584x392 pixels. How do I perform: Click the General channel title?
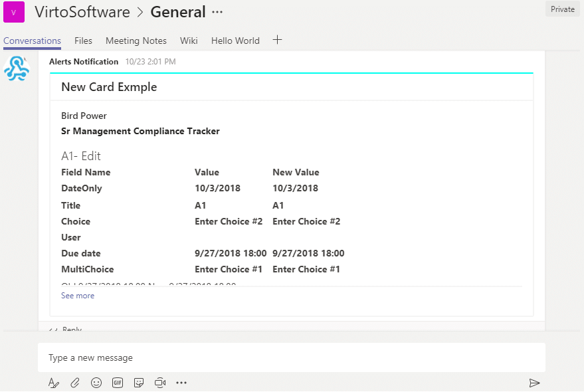tap(178, 12)
